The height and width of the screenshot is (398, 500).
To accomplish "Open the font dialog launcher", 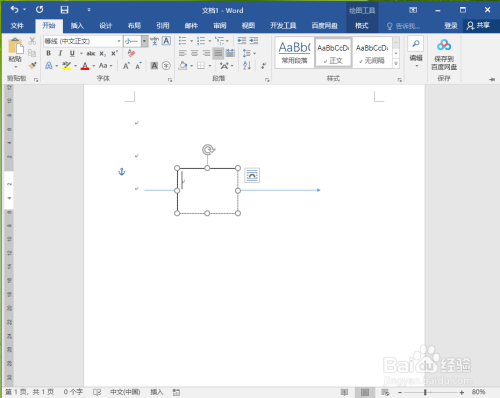I will [x=170, y=80].
